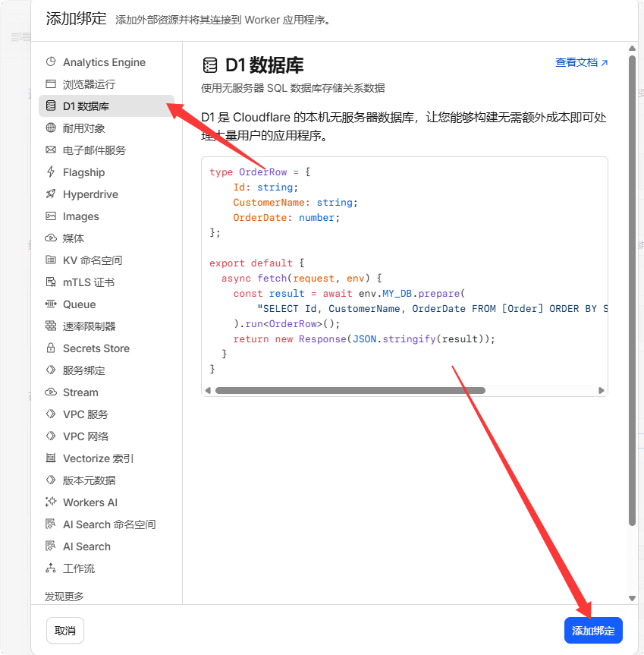Choose Workers AI binding option
Viewport: 644px width, 655px height.
pyautogui.click(x=106, y=502)
